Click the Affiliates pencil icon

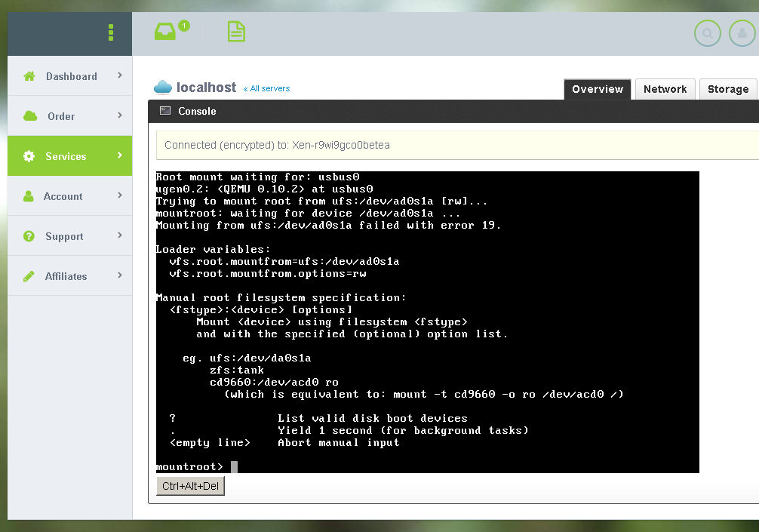(29, 276)
